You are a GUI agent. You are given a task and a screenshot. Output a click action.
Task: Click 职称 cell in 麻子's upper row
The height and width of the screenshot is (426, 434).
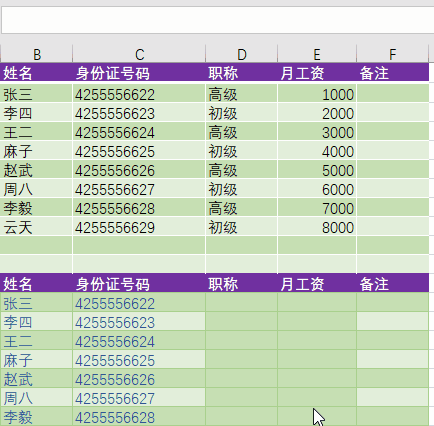pyautogui.click(x=242, y=151)
